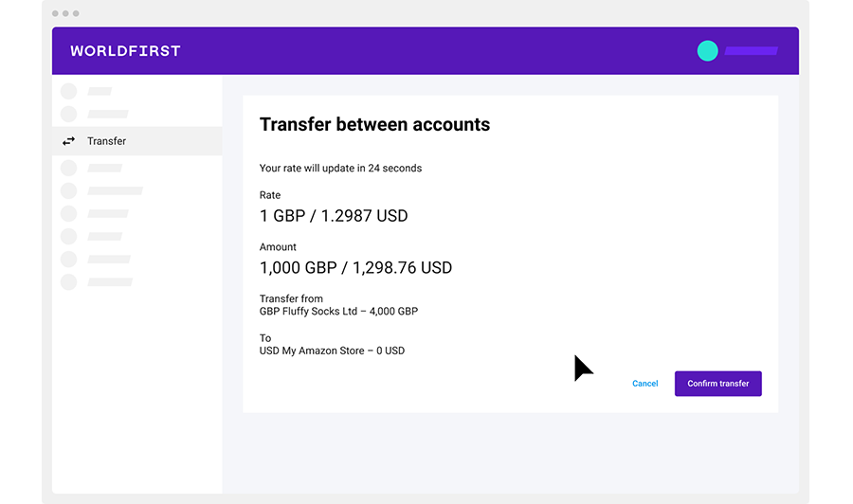Click the Transfer arrows icon in sidebar

click(68, 141)
